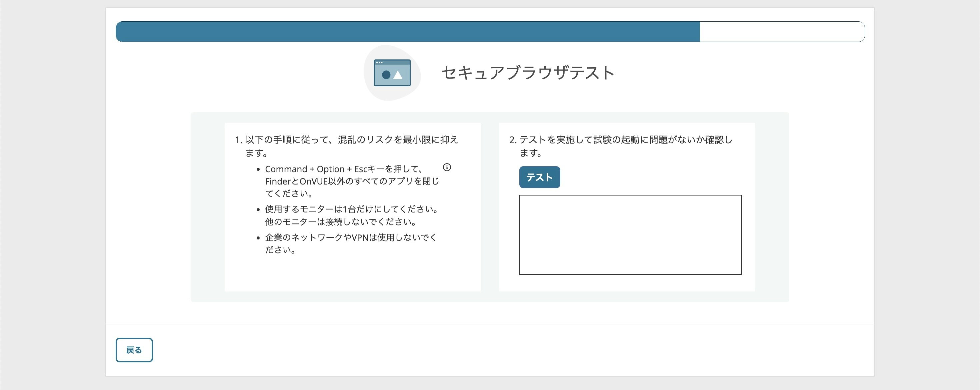Screen dimensions: 980x390
Task: Click the unfilled white end of progress bar
Action: (782, 32)
